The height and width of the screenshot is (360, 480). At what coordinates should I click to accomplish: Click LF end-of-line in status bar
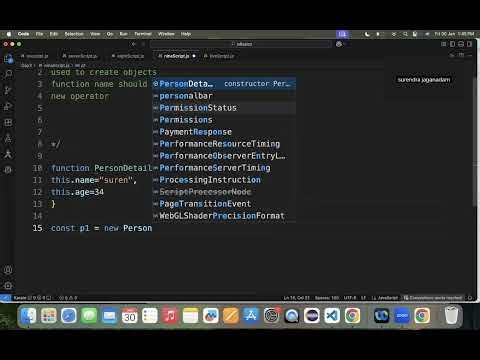pyautogui.click(x=363, y=298)
